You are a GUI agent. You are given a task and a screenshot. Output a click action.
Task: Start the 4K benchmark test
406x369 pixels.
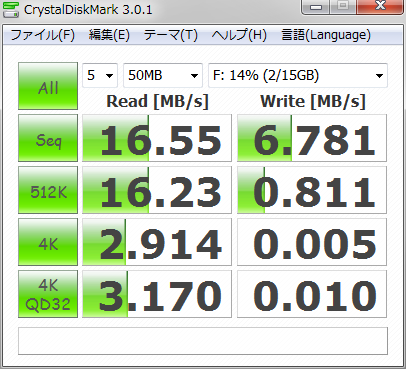point(48,242)
